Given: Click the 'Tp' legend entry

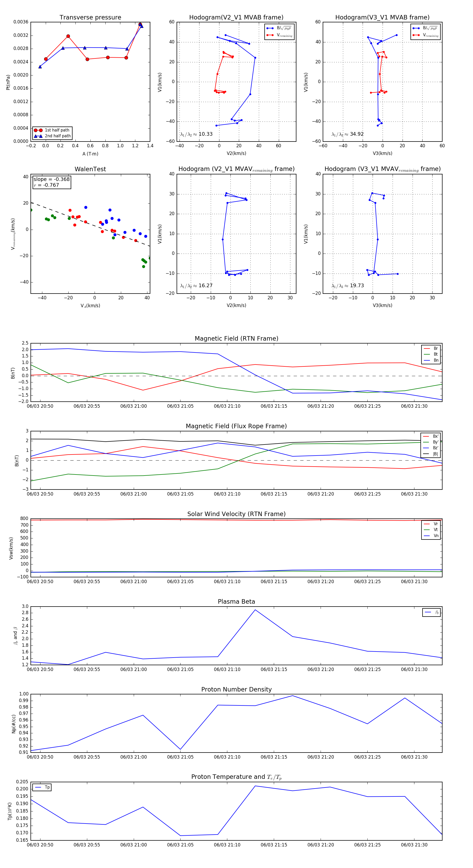Looking at the screenshot, I should point(42,787).
